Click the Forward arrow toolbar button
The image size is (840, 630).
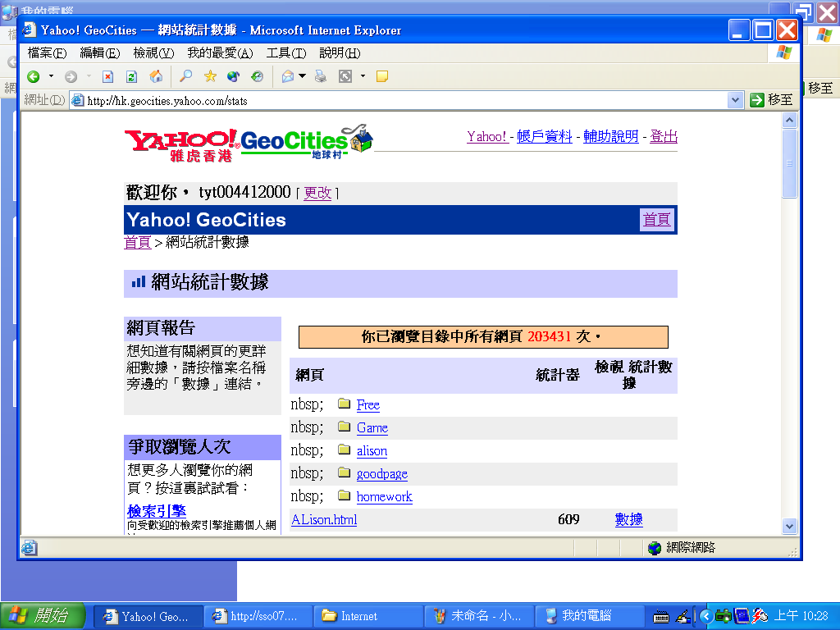71,76
